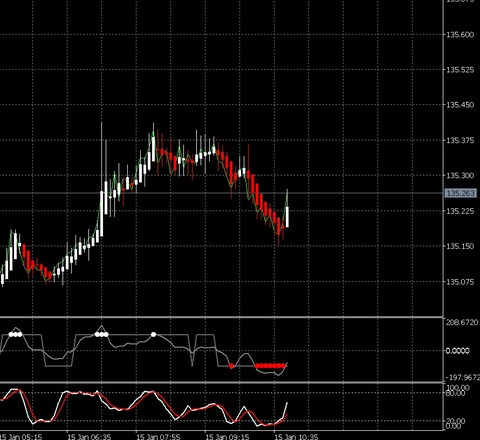Viewport: 480px width, 440px height.
Task: Click the 135.450 price axis label
Action: click(460, 105)
